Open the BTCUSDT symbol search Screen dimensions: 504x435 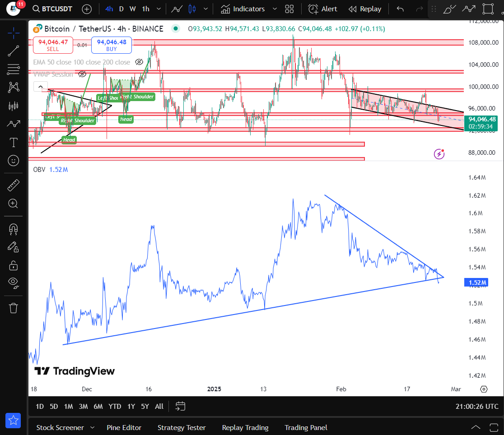[52, 9]
